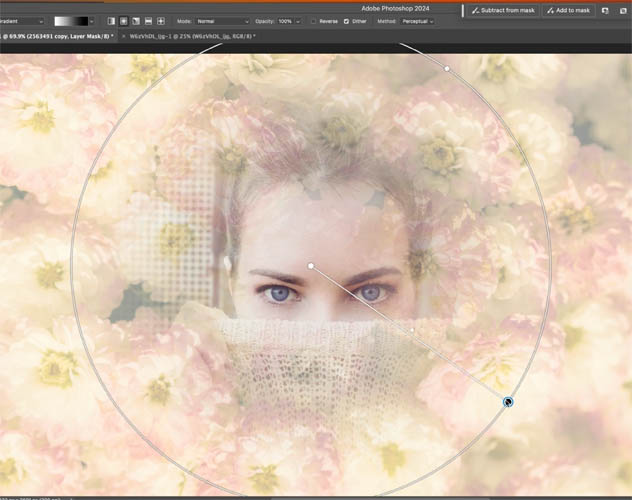Click the gradient start point on the forehead
The height and width of the screenshot is (500, 632).
[x=311, y=266]
